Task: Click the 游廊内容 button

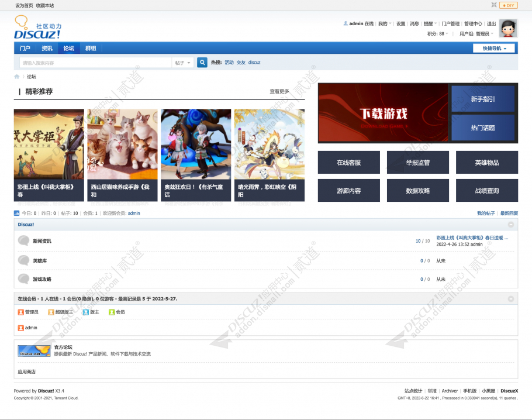Action: click(x=349, y=191)
